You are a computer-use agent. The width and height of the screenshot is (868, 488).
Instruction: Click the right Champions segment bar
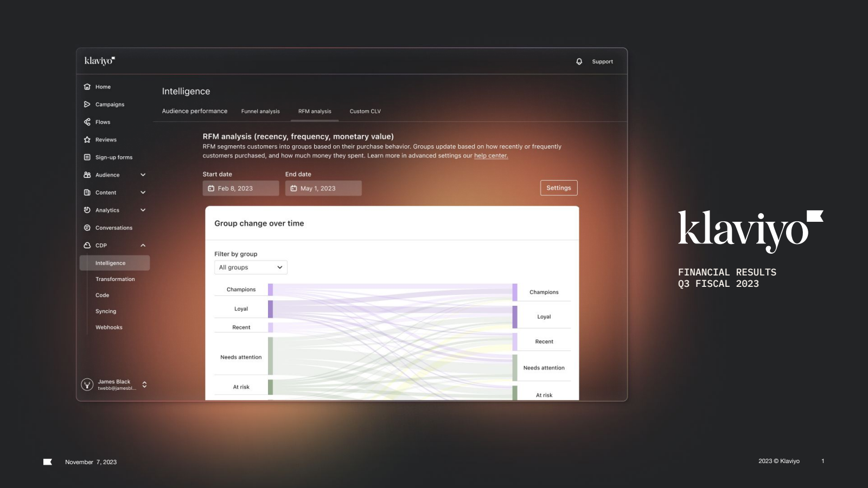point(515,292)
